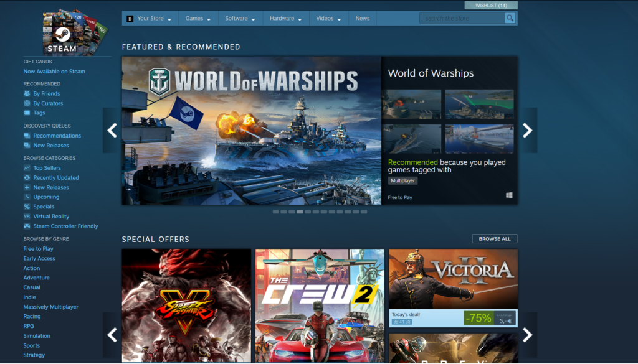Open the Steam Controller Friendly link

(65, 226)
